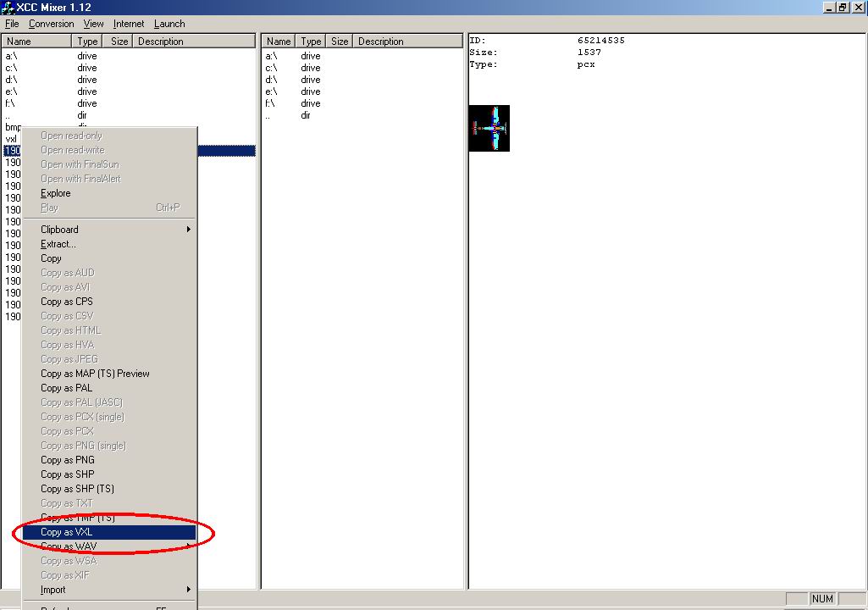Select c:\ drive in left pane

(x=11, y=68)
